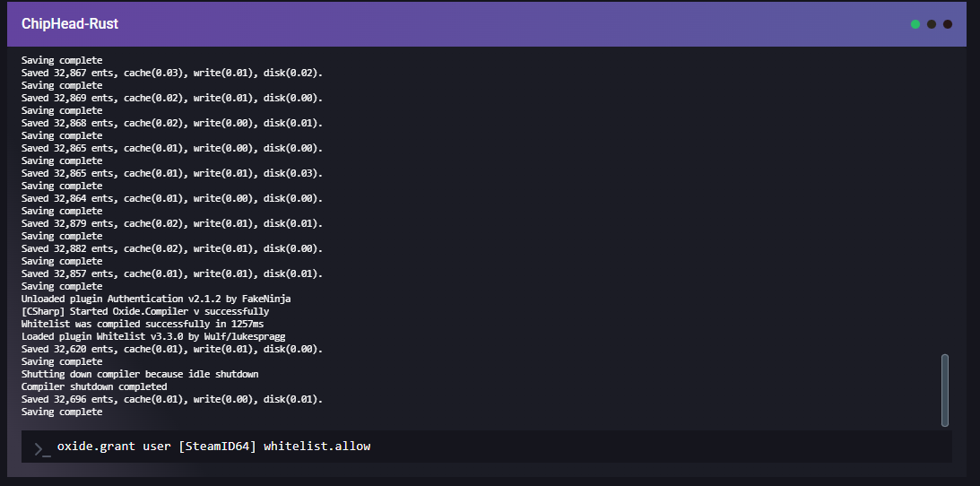This screenshot has height=486, width=980.
Task: Select the Whitelist compiled in 1257ms line
Action: [x=142, y=324]
